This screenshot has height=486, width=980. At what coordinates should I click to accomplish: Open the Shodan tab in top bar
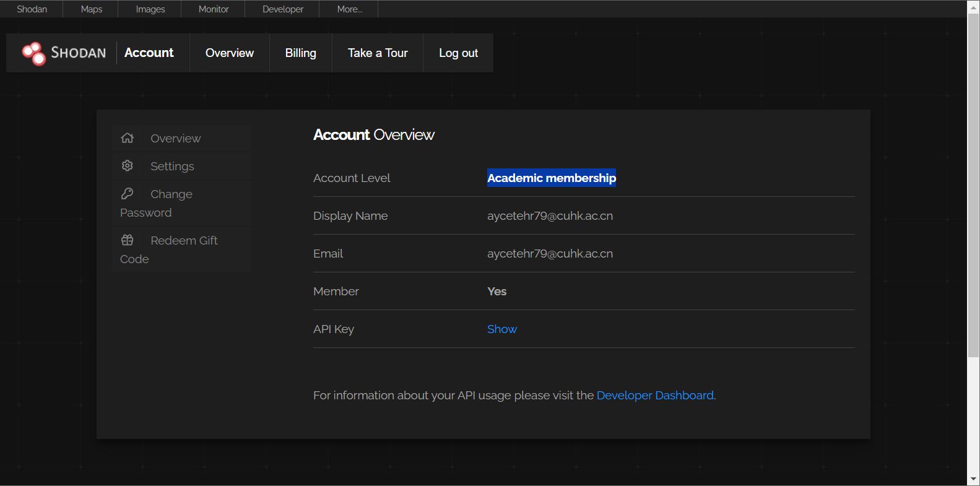coord(32,9)
